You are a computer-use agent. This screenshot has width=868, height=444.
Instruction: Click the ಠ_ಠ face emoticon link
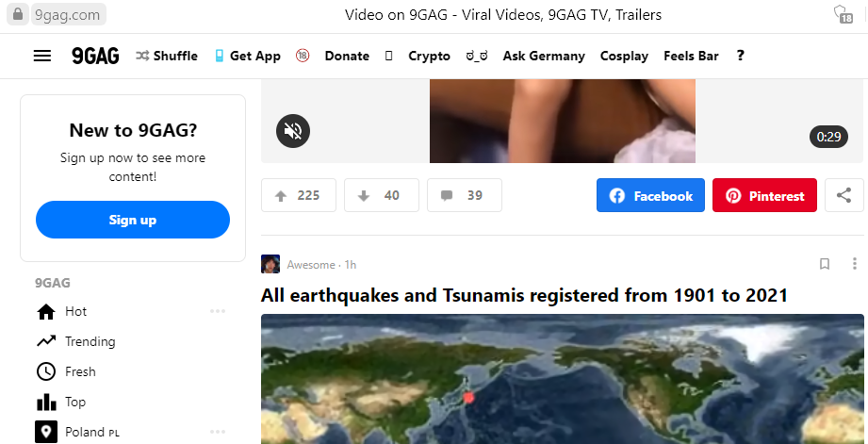(477, 56)
